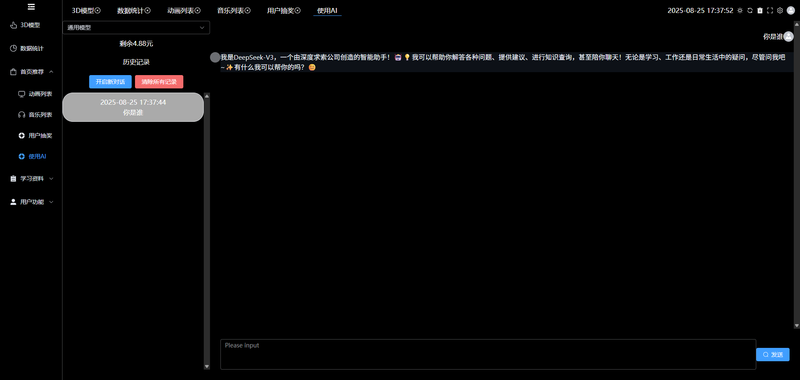Viewport: 800px width, 380px height.
Task: Open 数据统计 in the sidebar
Action: point(31,48)
